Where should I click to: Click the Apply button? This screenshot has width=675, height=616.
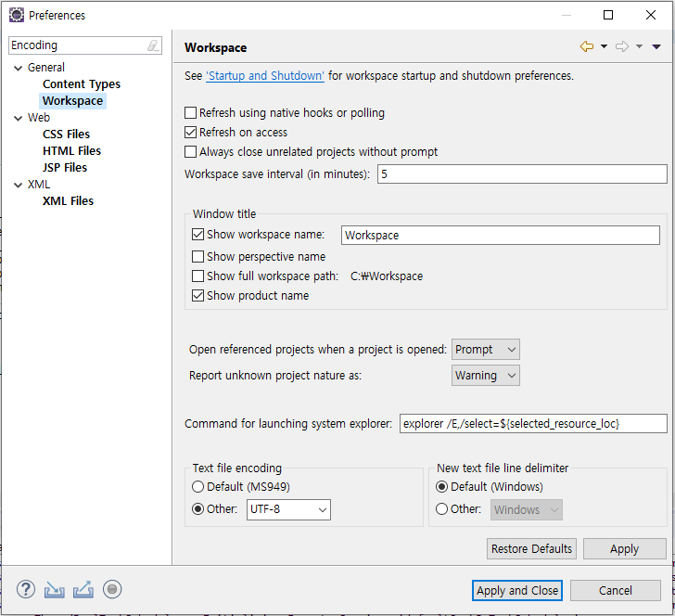pos(624,549)
